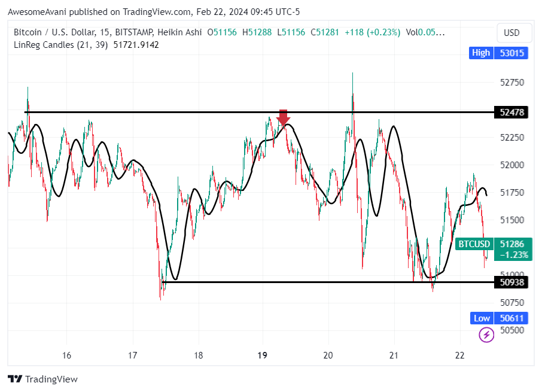Click the 51500 price axis label

pos(512,220)
